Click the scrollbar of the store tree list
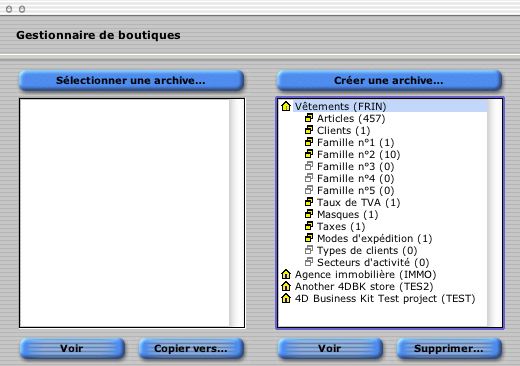Screen dimensions: 520x366 [494, 213]
